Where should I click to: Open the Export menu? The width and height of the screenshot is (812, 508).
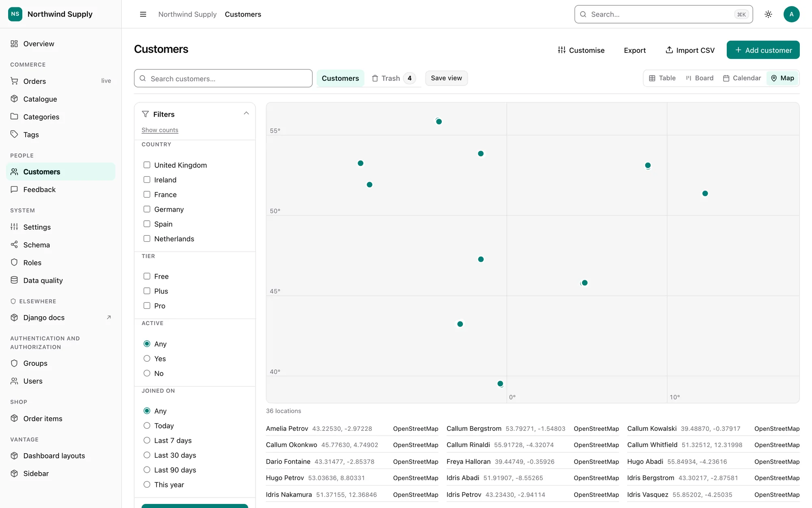pos(635,50)
